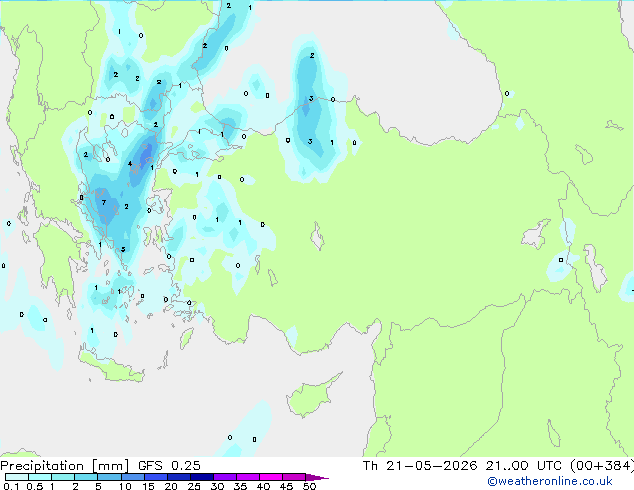Click the legend label '10'

[125, 486]
